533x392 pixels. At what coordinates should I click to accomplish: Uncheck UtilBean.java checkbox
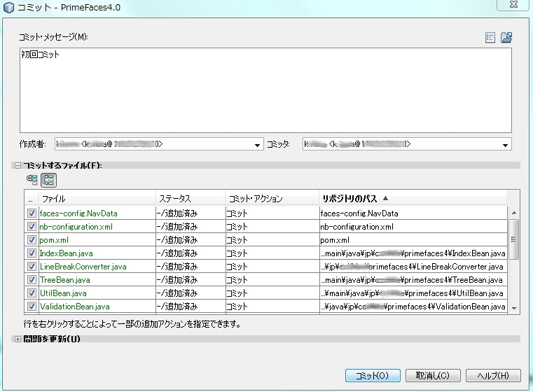click(x=32, y=293)
